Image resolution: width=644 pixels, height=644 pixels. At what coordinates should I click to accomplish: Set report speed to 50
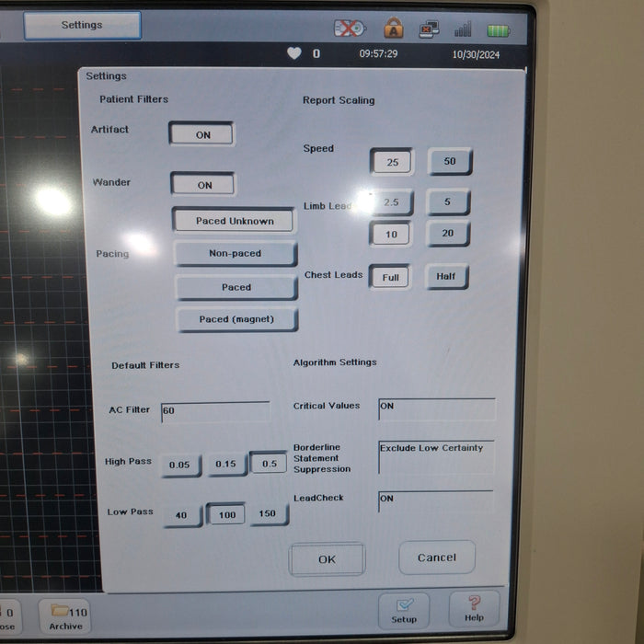(x=450, y=161)
